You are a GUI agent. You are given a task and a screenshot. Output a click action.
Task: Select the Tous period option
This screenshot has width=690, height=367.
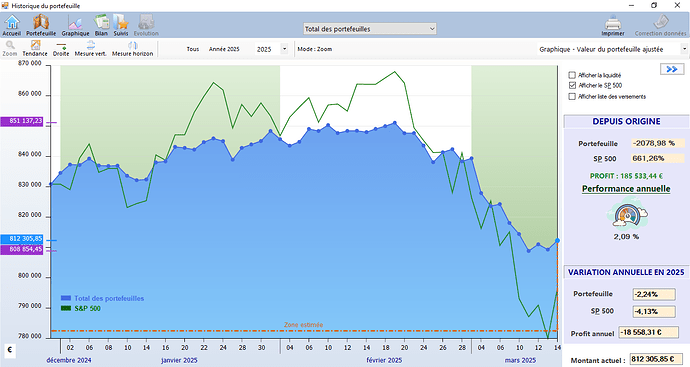tap(193, 49)
